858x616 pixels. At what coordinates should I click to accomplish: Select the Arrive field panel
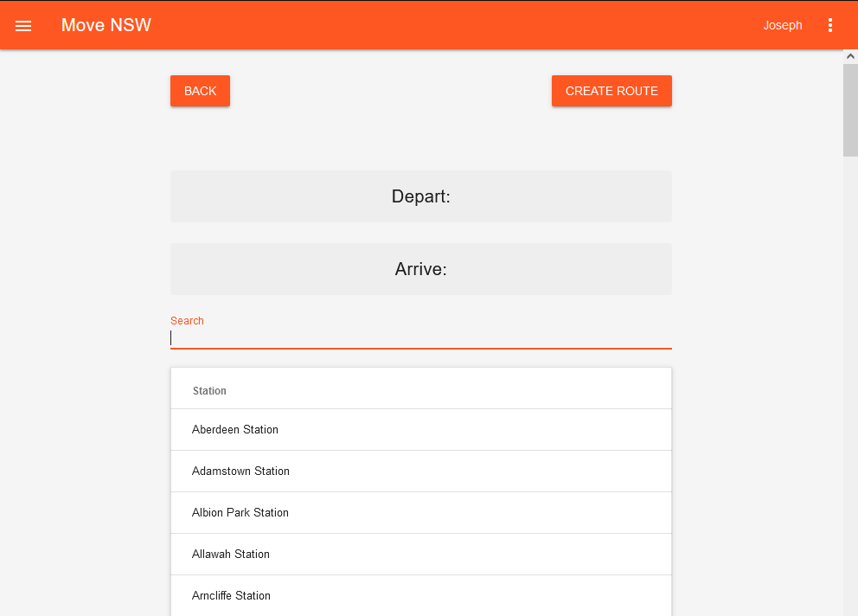[420, 269]
